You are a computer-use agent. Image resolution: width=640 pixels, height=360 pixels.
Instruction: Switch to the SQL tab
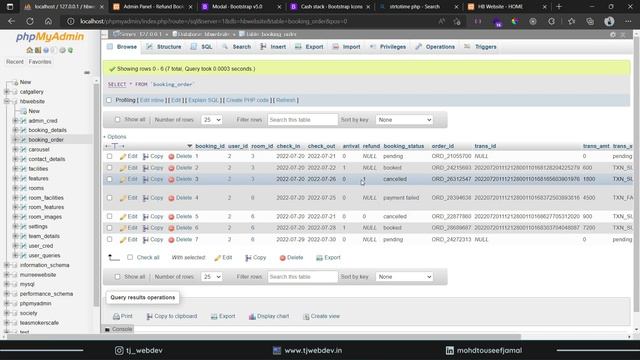[x=202, y=47]
